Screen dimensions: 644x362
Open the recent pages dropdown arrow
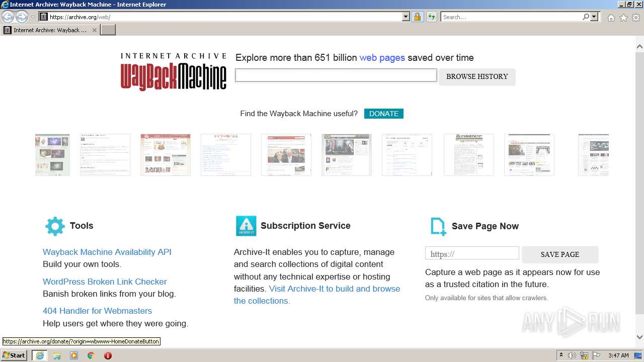[33, 17]
